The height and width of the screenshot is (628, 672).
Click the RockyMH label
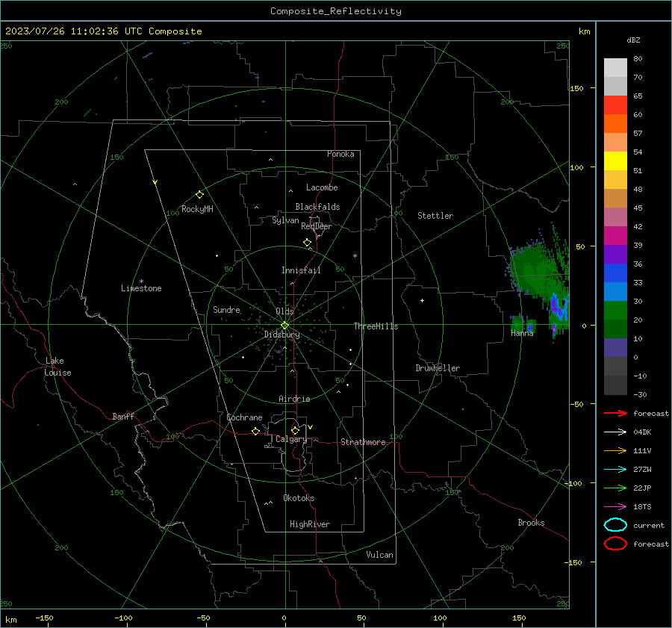pos(197,209)
